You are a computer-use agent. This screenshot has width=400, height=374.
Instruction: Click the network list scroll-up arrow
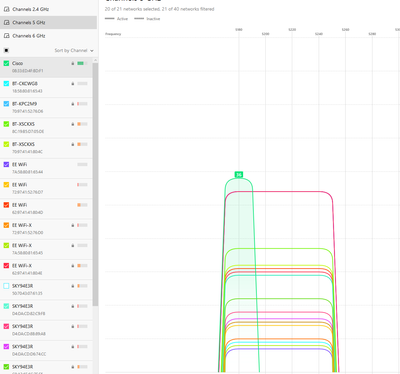click(x=95, y=60)
